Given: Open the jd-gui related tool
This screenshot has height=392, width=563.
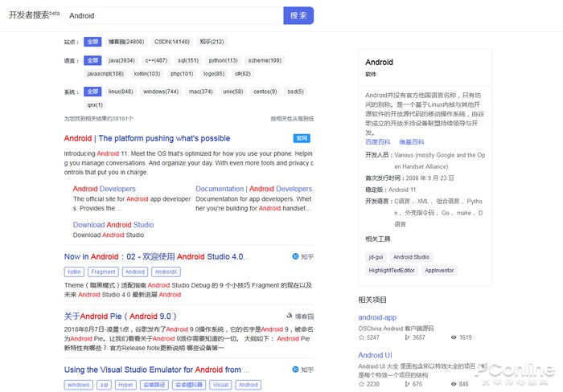Looking at the screenshot, I should (x=376, y=257).
